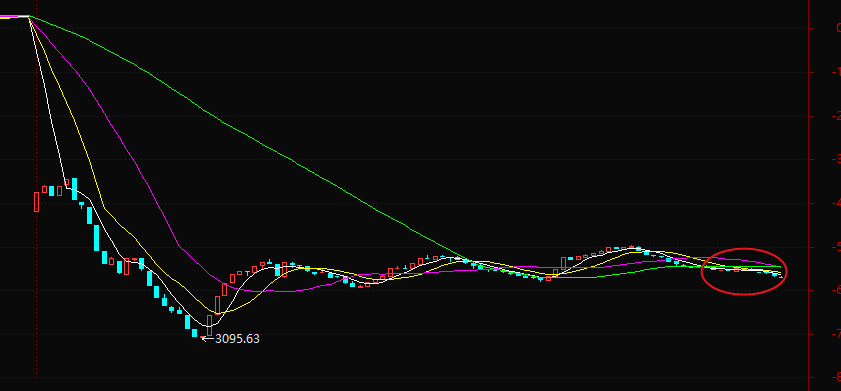Screen dimensions: 841x391
Task: Click the 3095.63 low price label
Action: (237, 339)
